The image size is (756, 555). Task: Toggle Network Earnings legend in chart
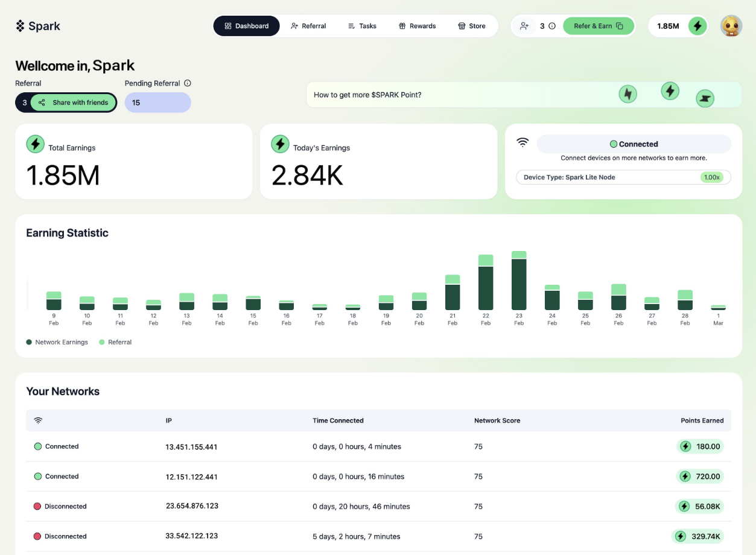[x=57, y=342]
